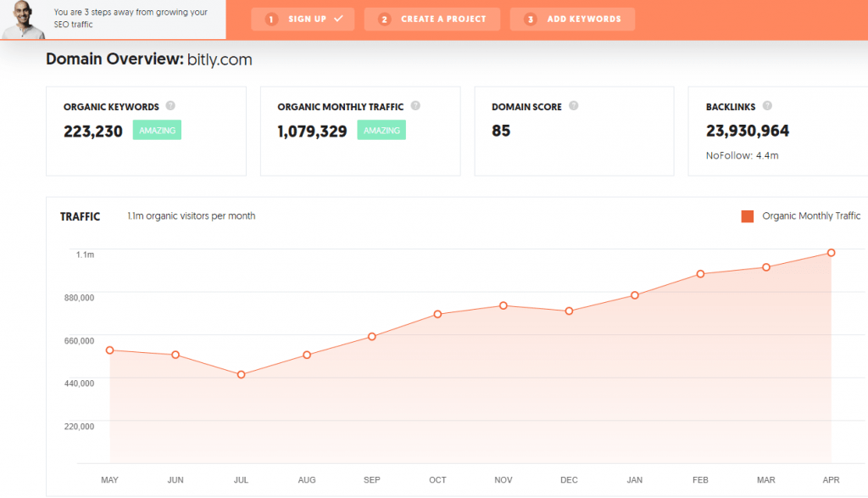868x498 pixels.
Task: Select the SEP data point on chart
Action: coord(372,336)
